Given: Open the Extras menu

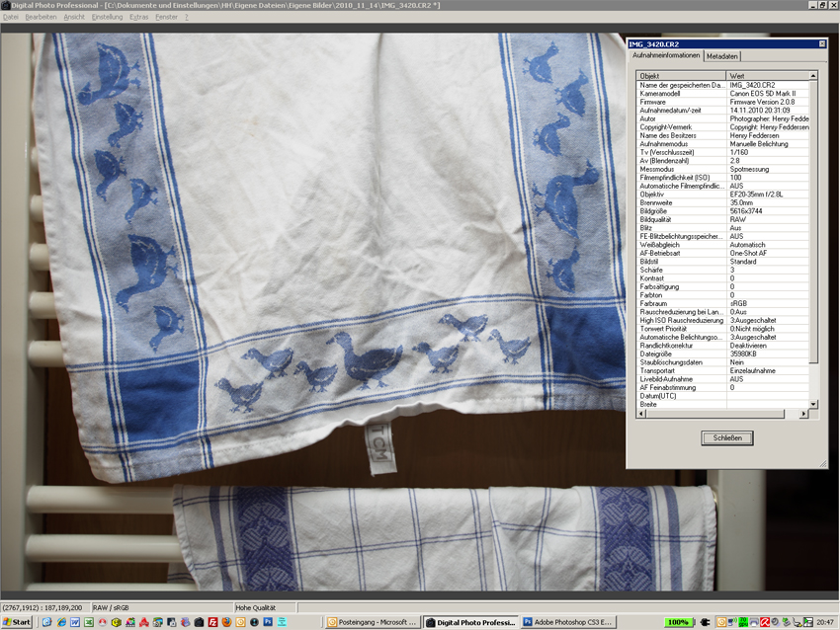Looking at the screenshot, I should pyautogui.click(x=138, y=17).
